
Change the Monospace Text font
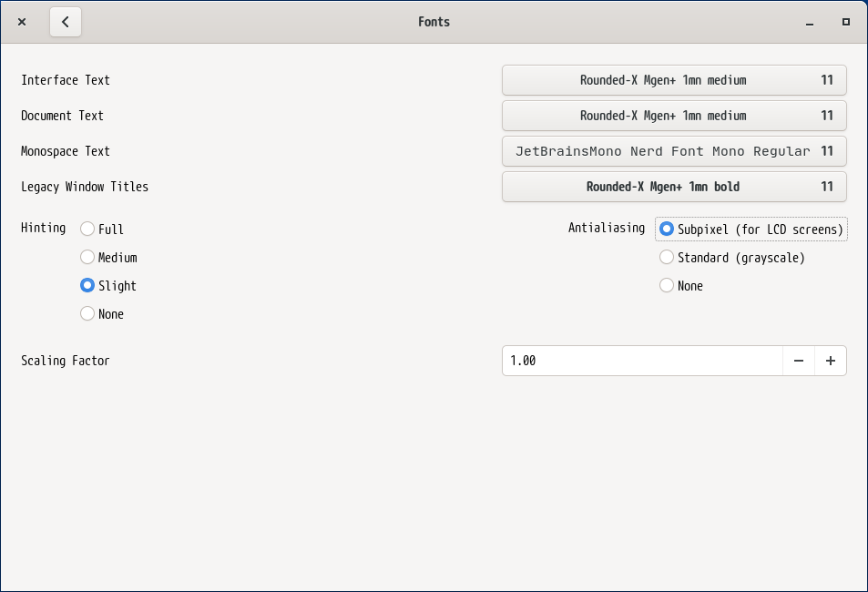673,151
